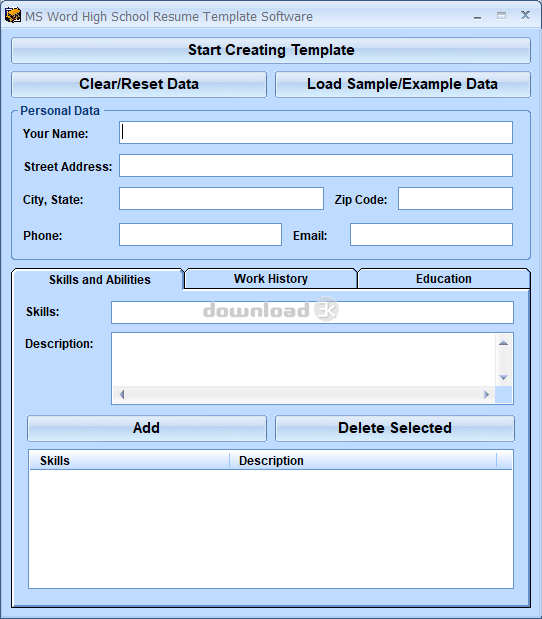Image resolution: width=542 pixels, height=619 pixels.
Task: Click the Description horizontal scrollbar track
Action: [x=304, y=394]
